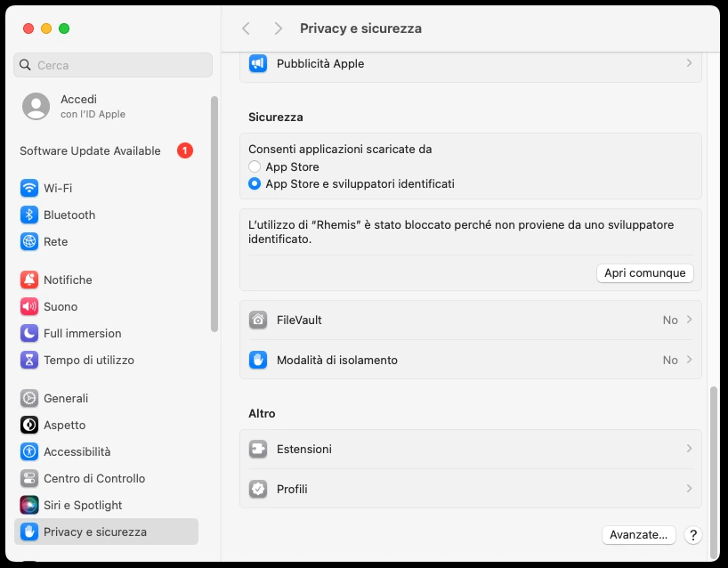Screen dimensions: 728x568
Task: Select the App Store only radio button
Action: [x=255, y=166]
